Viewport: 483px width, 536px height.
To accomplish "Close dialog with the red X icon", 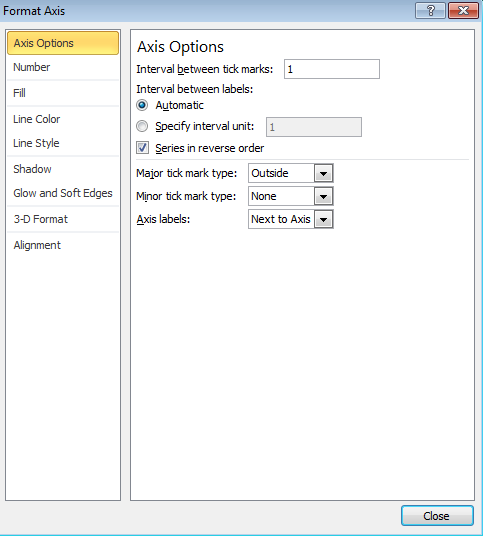I will tap(463, 11).
